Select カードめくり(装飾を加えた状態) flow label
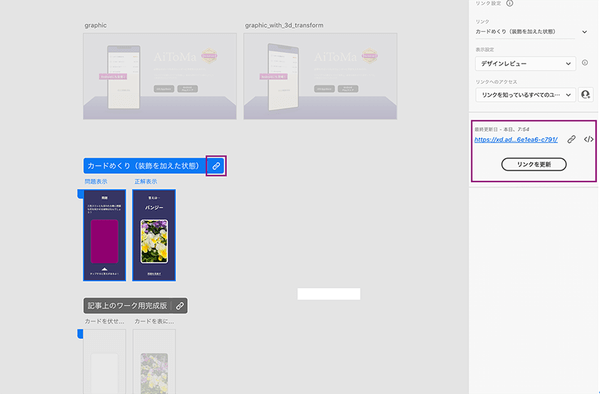600x394 pixels. click(143, 166)
